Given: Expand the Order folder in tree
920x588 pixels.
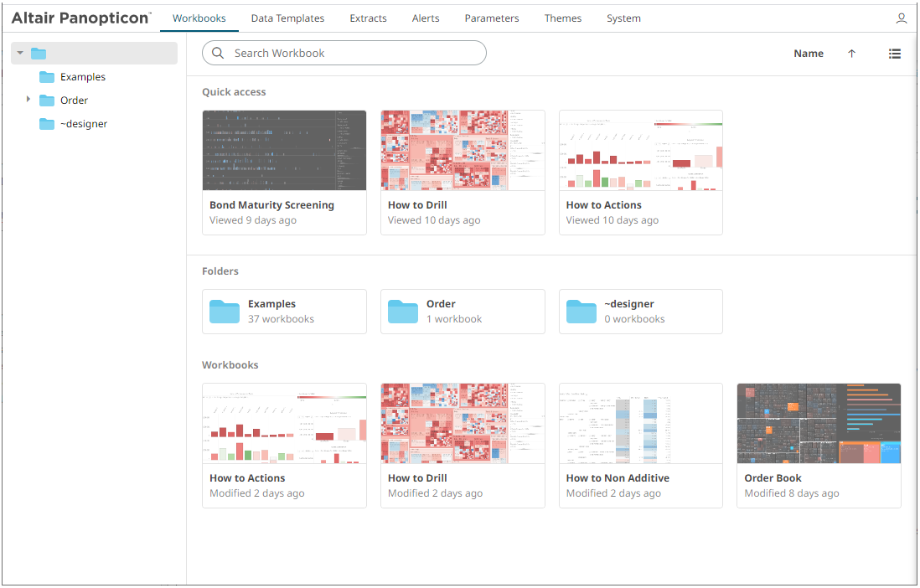Looking at the screenshot, I should click(28, 100).
